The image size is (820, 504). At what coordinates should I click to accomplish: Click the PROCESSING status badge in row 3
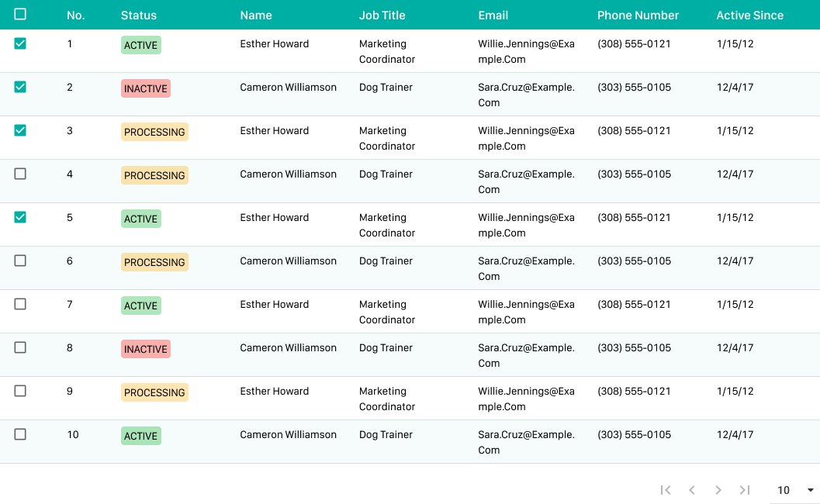click(154, 132)
